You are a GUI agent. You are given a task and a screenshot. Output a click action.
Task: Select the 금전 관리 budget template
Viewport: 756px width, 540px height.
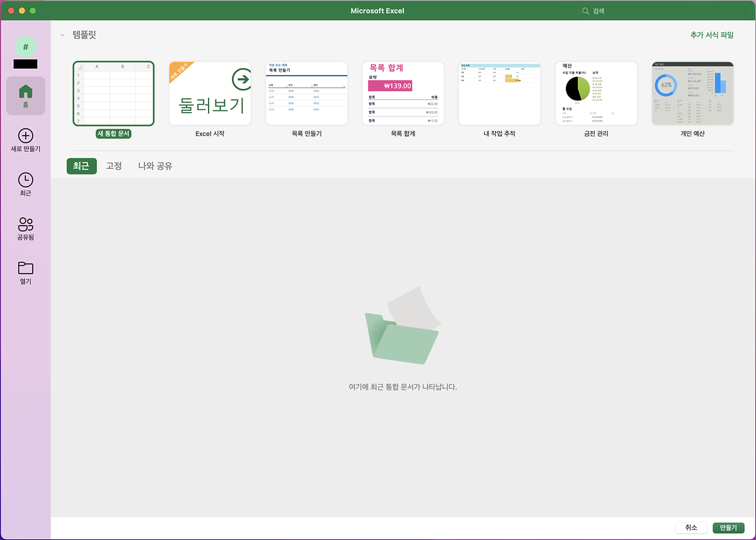pos(596,94)
